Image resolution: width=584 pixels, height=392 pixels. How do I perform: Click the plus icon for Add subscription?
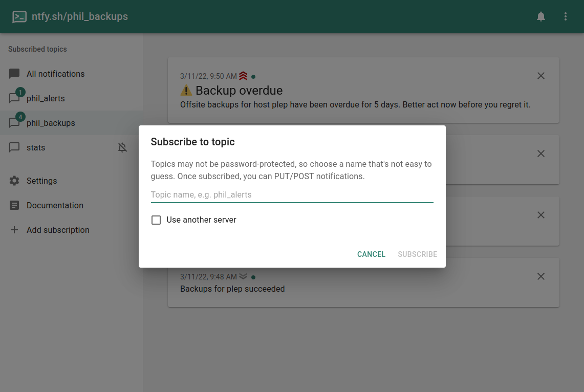tap(14, 230)
